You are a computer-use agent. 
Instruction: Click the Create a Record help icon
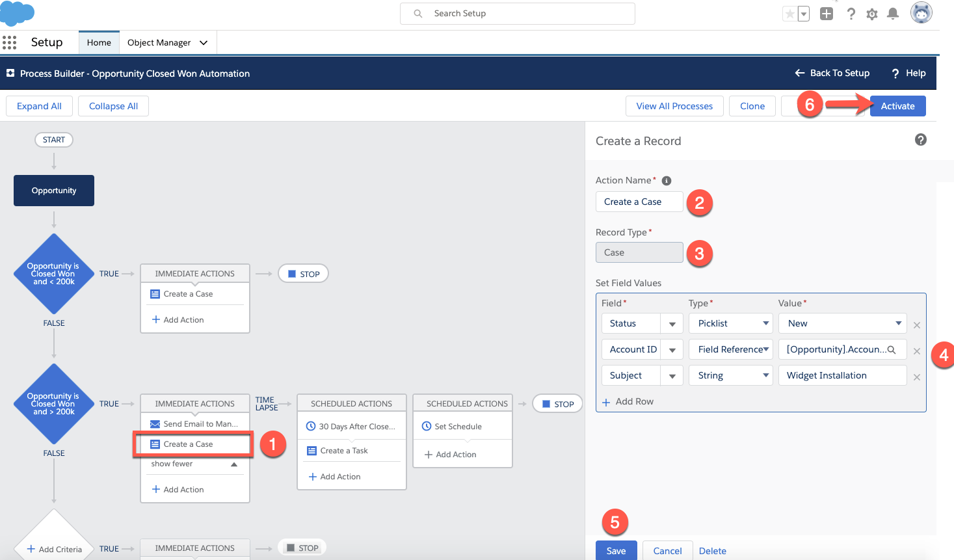(920, 140)
